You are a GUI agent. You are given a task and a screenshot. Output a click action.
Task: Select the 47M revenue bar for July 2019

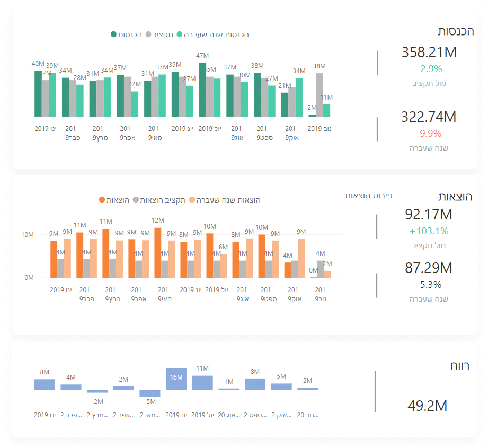202,89
